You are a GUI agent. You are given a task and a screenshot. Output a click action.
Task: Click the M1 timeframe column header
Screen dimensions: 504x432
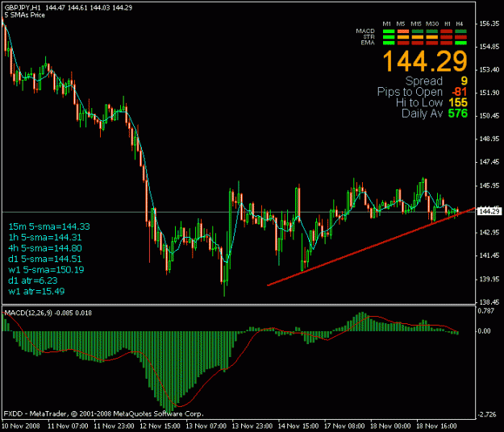[x=387, y=23]
